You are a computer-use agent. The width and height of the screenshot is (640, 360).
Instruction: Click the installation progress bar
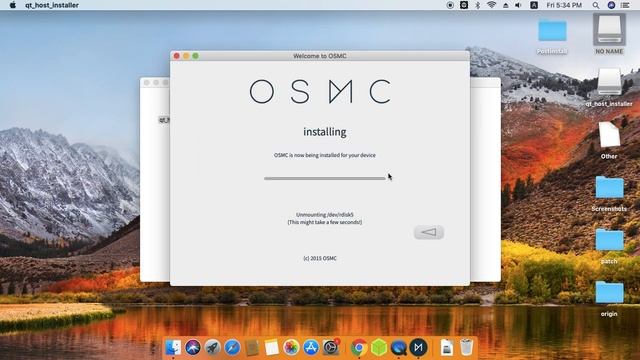pyautogui.click(x=324, y=178)
